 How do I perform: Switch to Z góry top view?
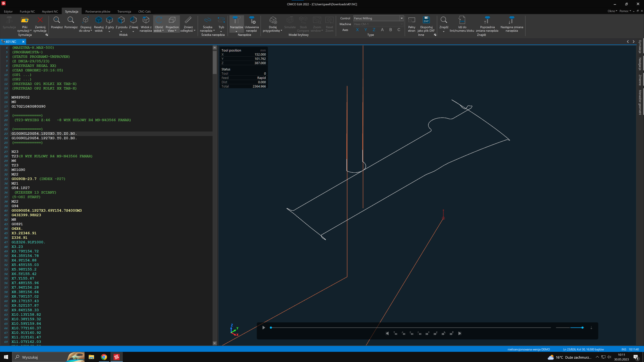pos(110,24)
